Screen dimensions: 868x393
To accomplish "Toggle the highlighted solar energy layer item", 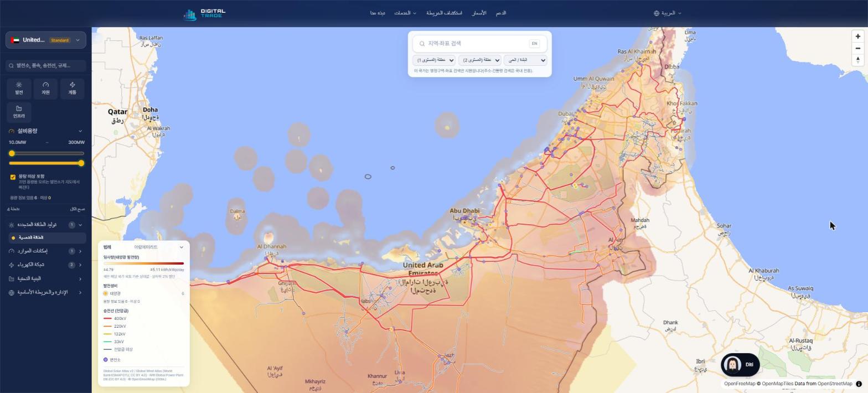I will (x=47, y=237).
